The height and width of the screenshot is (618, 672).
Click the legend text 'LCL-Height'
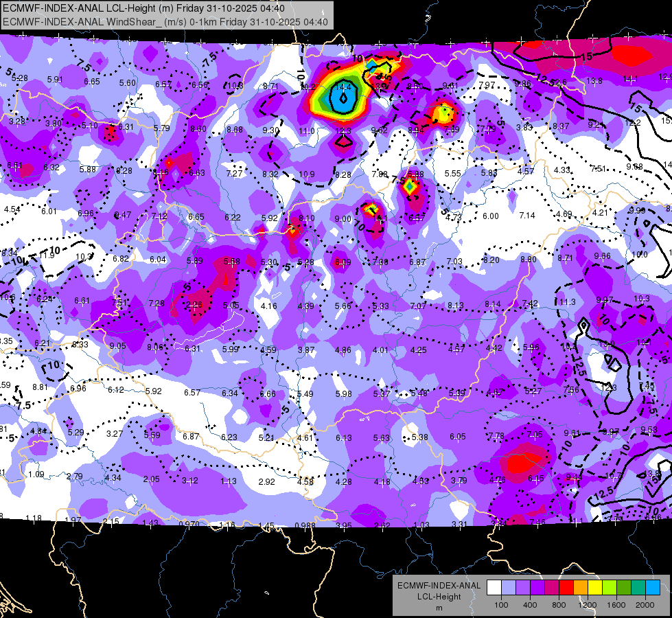pyautogui.click(x=439, y=597)
